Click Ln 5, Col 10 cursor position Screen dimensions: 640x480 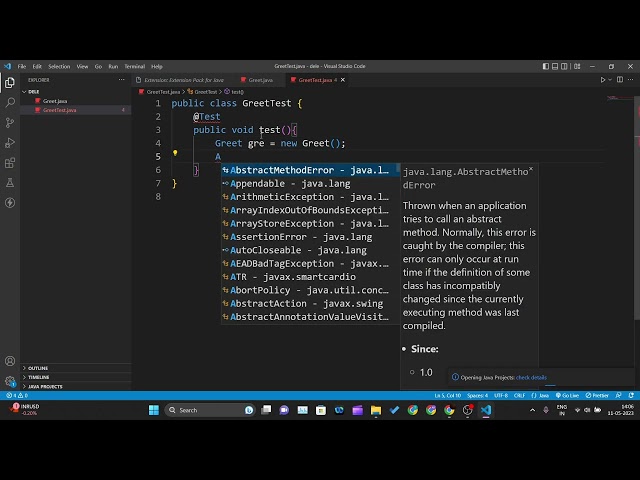click(447, 396)
